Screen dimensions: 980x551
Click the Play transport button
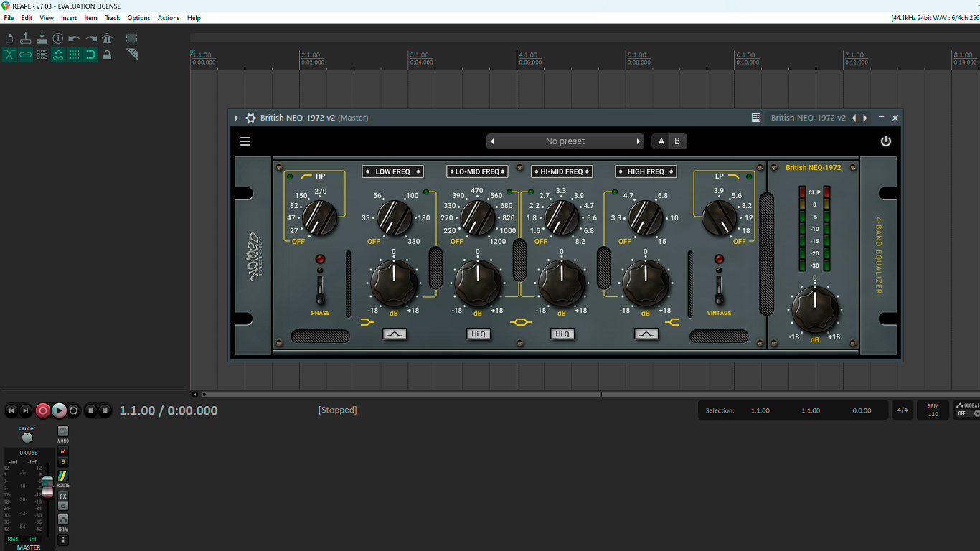[x=59, y=410]
